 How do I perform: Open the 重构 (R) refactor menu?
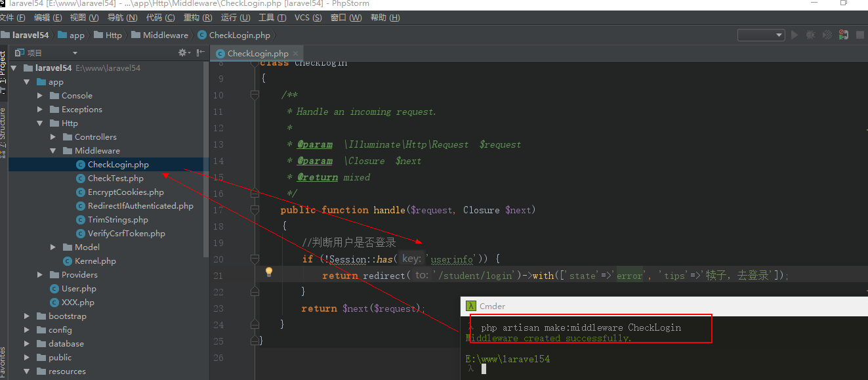[197, 18]
